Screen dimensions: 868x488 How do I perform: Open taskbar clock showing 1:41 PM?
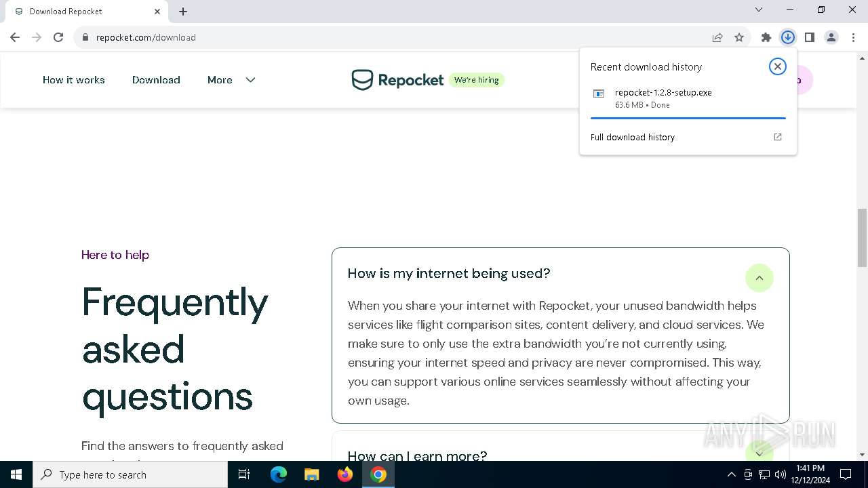811,474
